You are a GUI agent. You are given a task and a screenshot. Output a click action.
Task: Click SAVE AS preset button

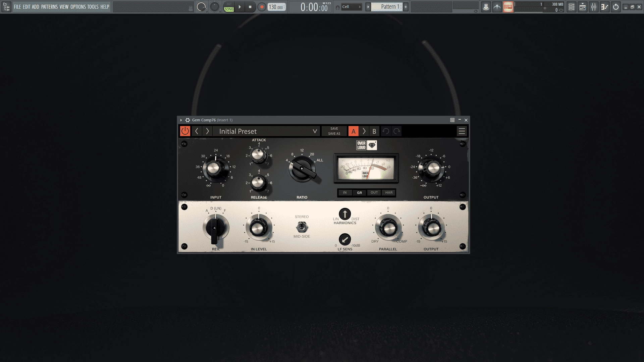pos(334,133)
